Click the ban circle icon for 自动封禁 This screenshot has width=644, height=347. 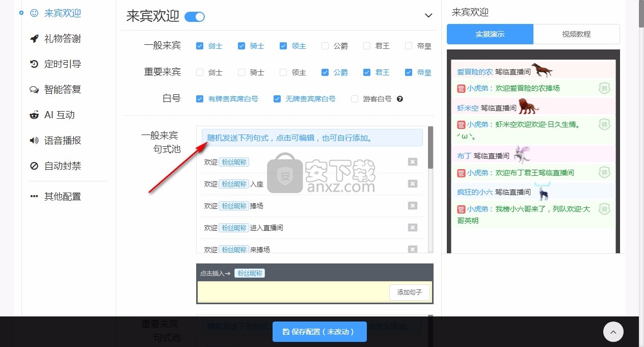coord(35,166)
